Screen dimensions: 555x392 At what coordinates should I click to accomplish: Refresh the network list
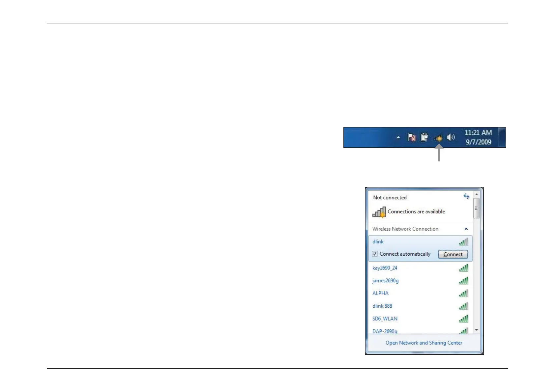point(466,197)
